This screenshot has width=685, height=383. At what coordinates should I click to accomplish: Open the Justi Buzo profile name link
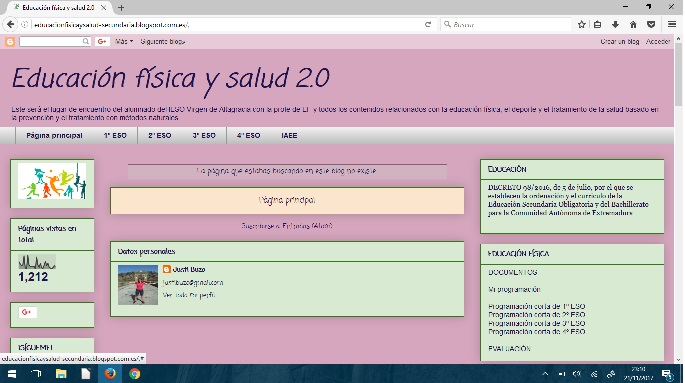[x=189, y=269]
